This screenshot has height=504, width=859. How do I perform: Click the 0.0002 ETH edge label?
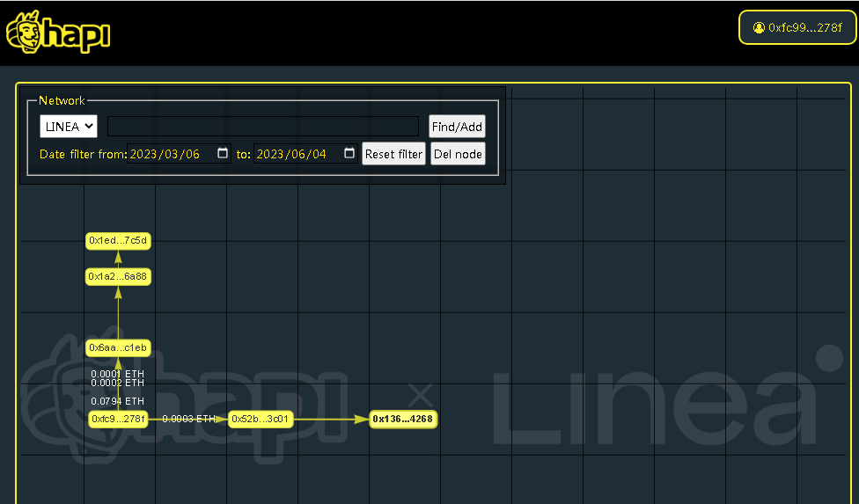click(x=117, y=383)
